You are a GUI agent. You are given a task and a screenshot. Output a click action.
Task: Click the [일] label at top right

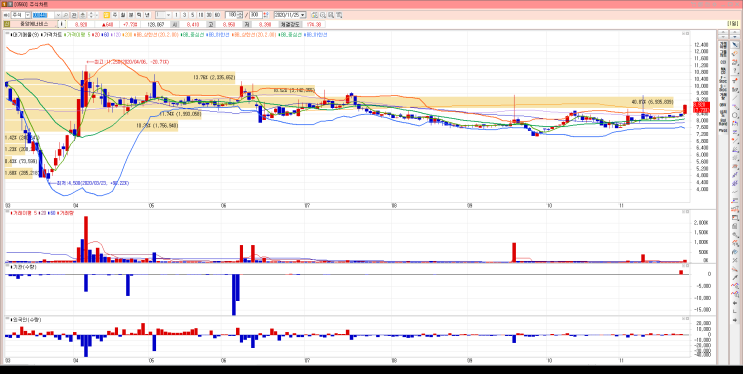733,24
